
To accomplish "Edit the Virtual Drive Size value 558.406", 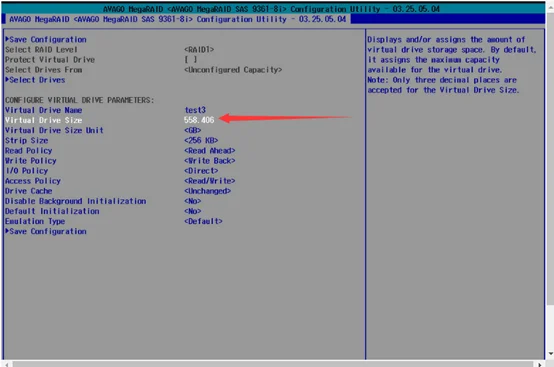I will pyautogui.click(x=199, y=120).
